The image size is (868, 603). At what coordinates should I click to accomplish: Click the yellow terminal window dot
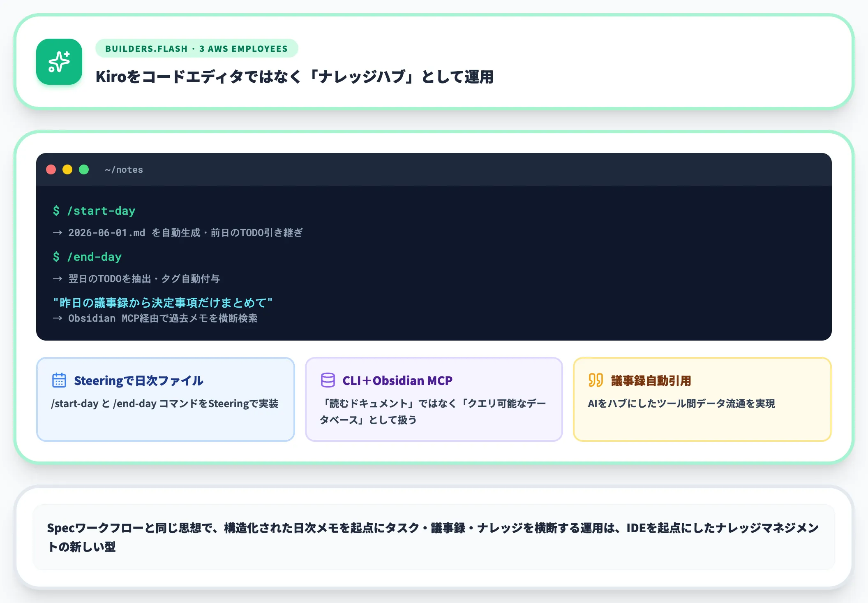click(x=67, y=169)
